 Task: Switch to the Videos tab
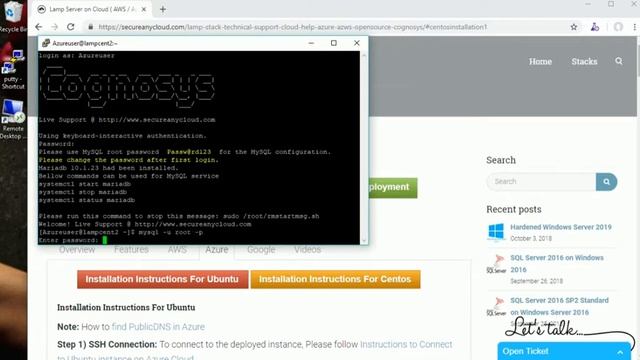pos(307,249)
